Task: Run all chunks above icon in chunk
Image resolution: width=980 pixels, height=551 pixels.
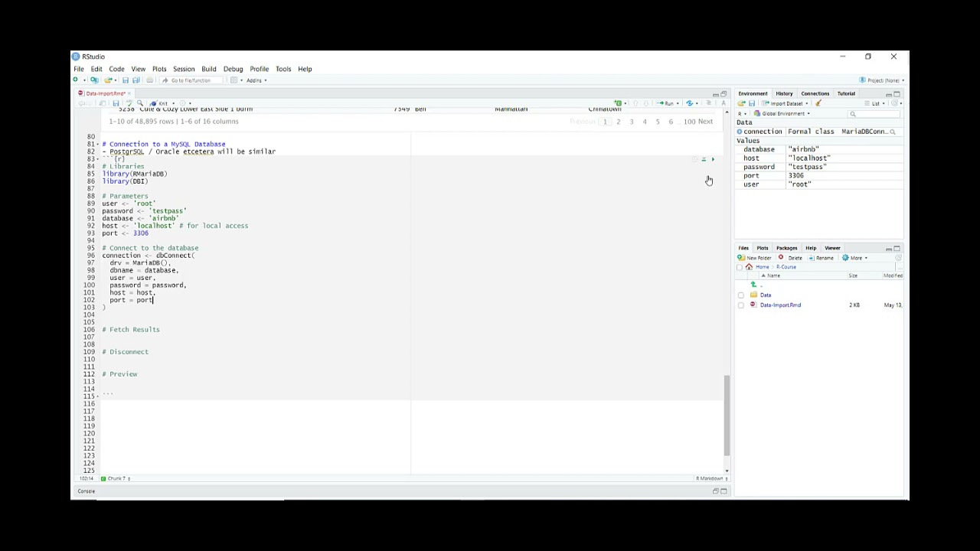Action: [704, 159]
